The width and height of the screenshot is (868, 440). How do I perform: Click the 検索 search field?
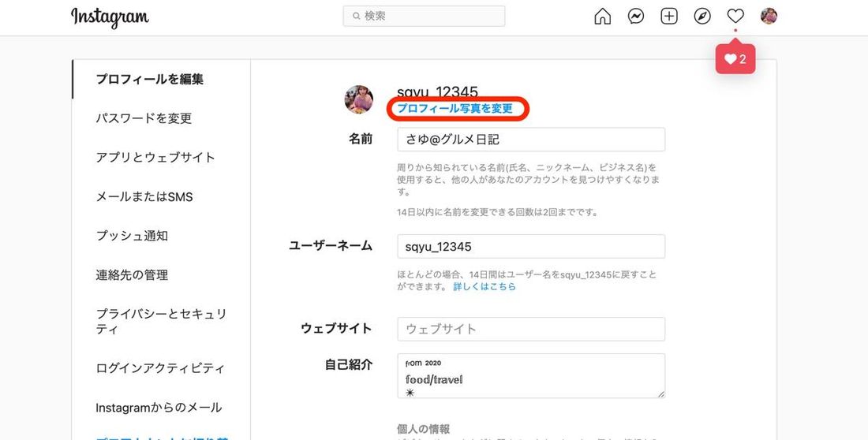pyautogui.click(x=424, y=16)
